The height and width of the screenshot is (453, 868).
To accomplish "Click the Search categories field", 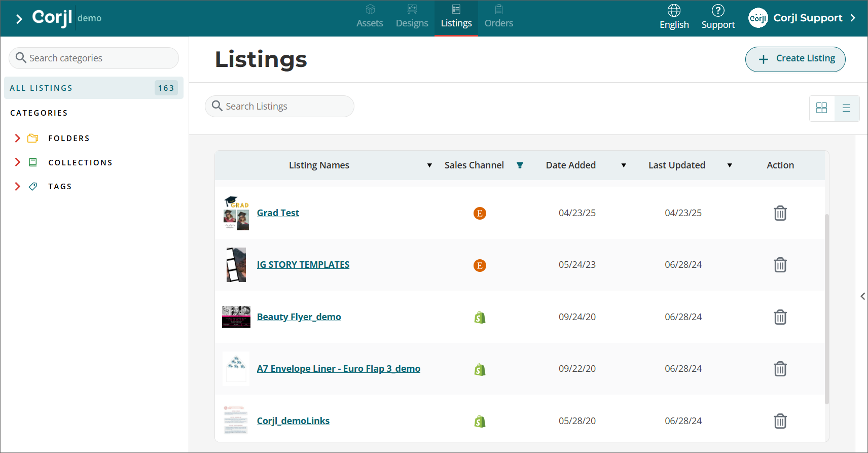I will pos(94,58).
